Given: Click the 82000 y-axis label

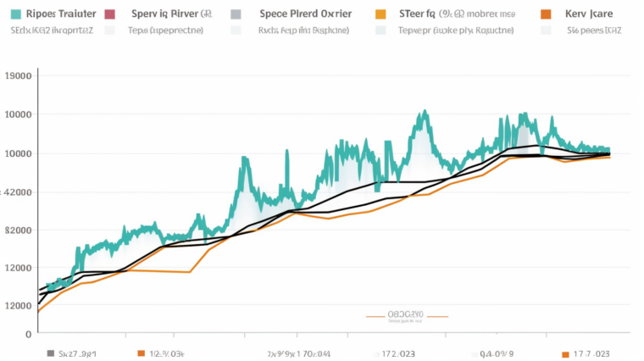Looking at the screenshot, I should point(19,230).
